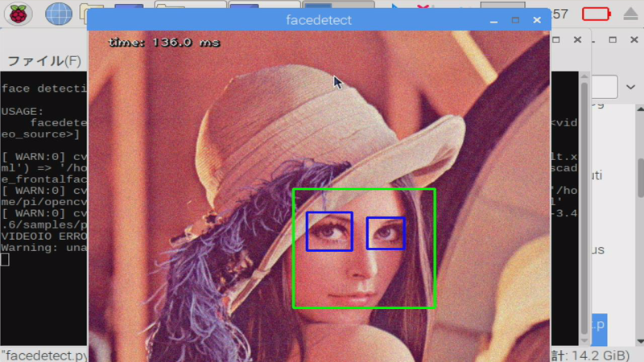Click the "facedetect.py" status bar text
644x362 pixels.
click(43, 355)
